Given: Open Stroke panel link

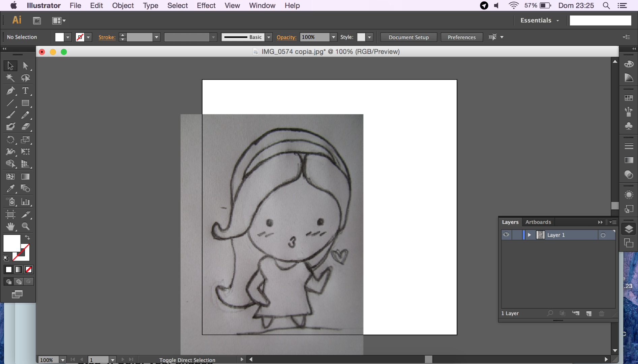Looking at the screenshot, I should pyautogui.click(x=107, y=37).
